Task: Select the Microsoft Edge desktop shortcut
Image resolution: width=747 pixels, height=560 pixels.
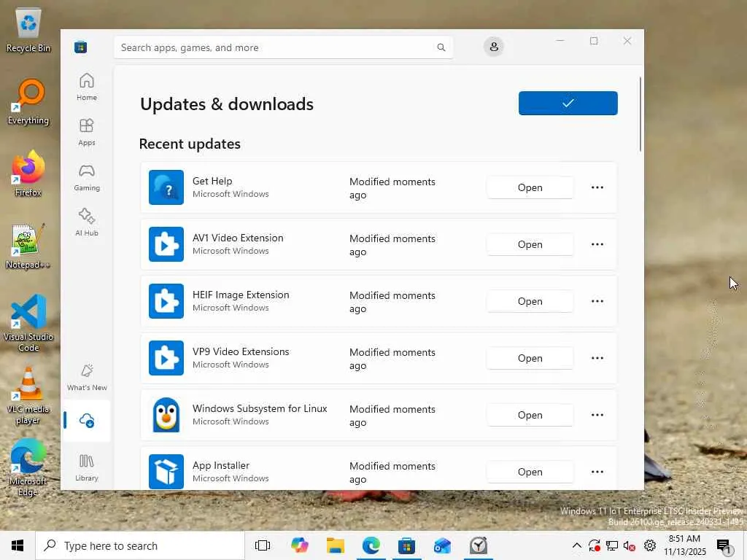Action: [x=28, y=467]
